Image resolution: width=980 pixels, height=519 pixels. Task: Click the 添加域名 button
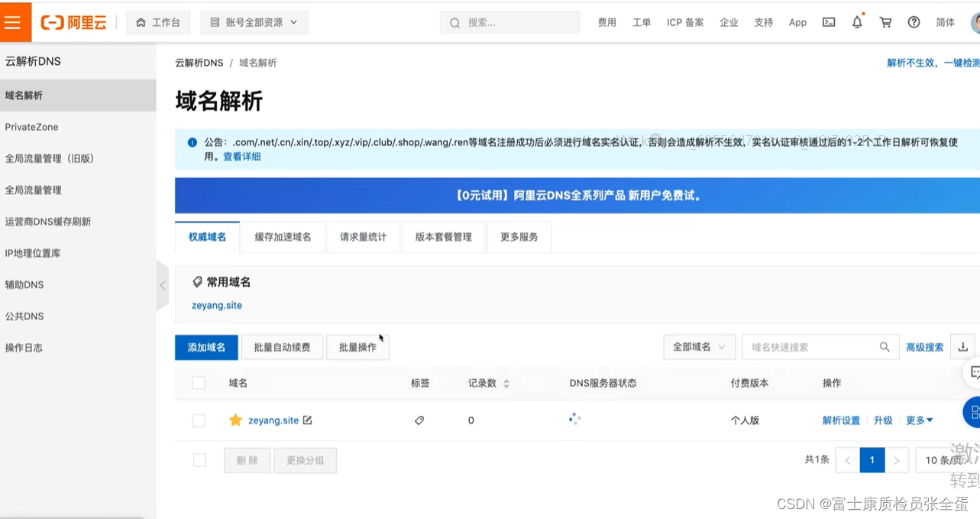[x=206, y=347]
